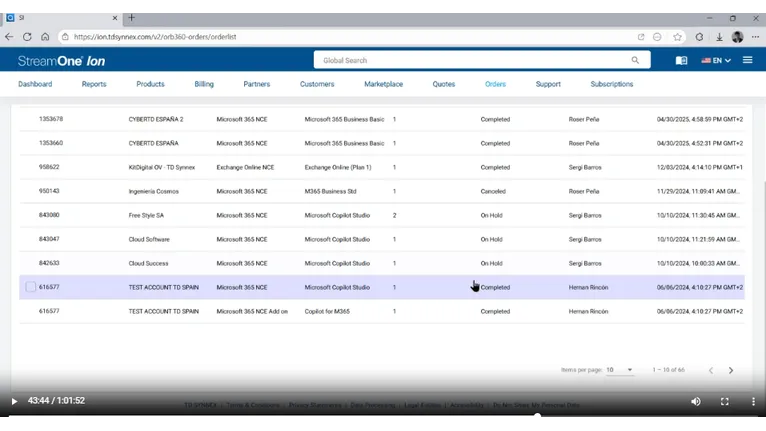Screen dimensions: 766x431
Task: Open the video player more options menu
Action: point(753,401)
